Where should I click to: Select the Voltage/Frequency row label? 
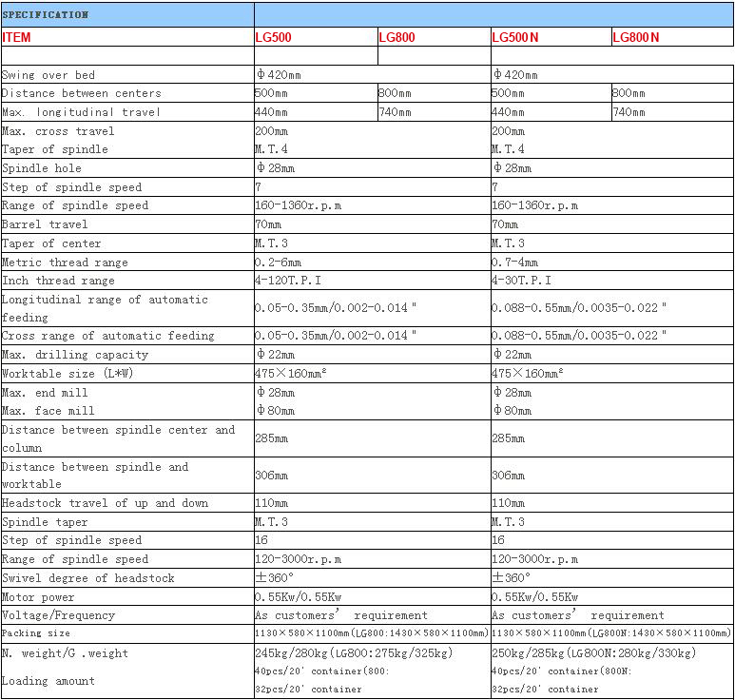coord(58,615)
